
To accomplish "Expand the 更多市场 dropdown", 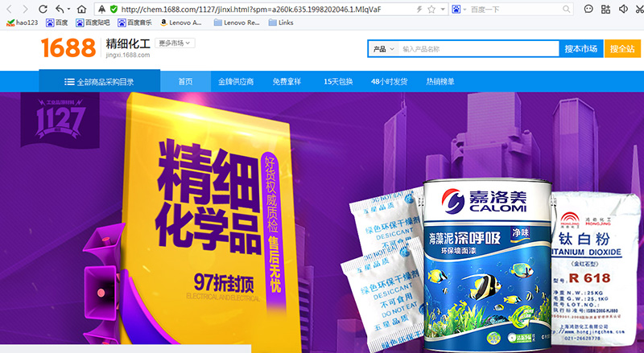I will (175, 43).
